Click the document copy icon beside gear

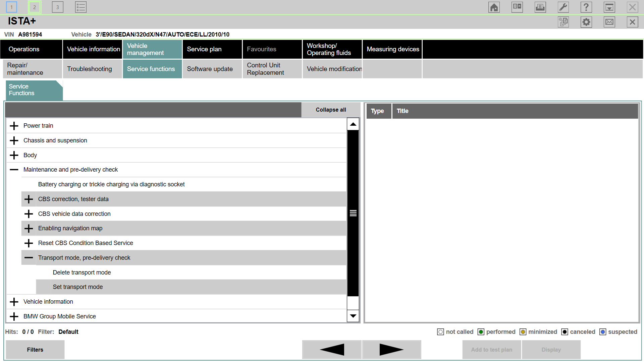[563, 22]
